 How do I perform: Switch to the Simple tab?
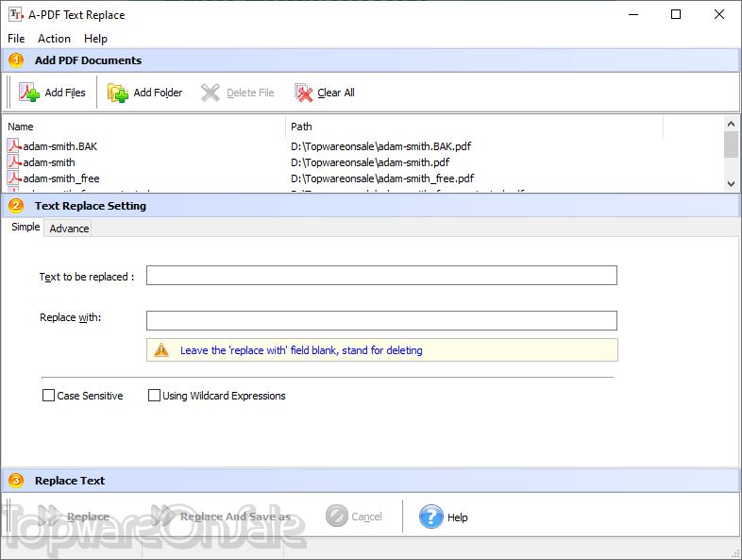(x=25, y=227)
